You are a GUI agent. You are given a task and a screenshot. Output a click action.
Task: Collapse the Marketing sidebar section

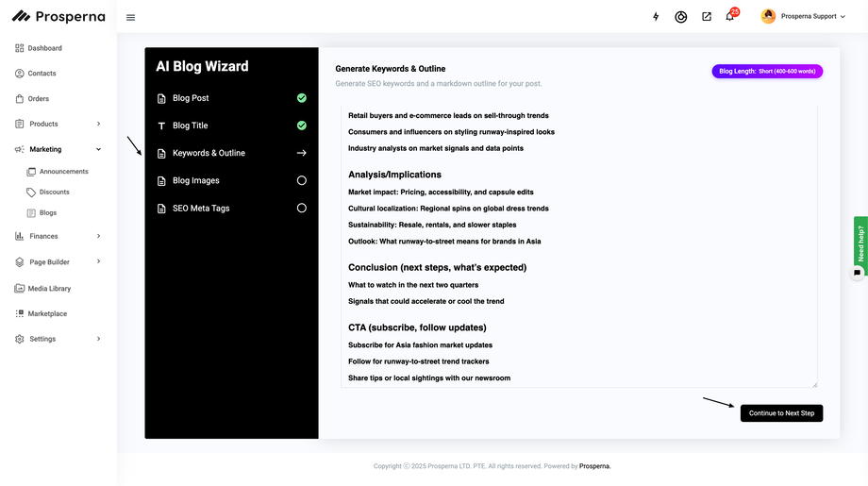[98, 149]
